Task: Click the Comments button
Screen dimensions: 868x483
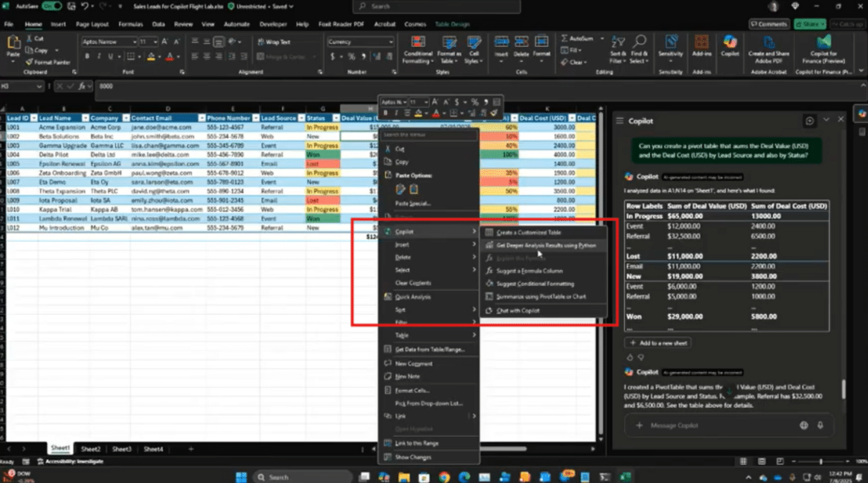Action: pos(769,24)
